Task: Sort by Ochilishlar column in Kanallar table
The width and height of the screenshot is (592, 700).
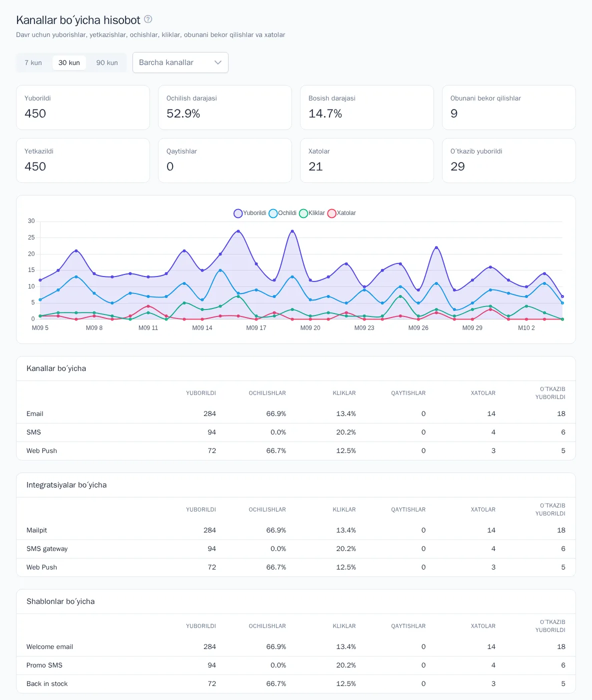Action: pos(267,393)
